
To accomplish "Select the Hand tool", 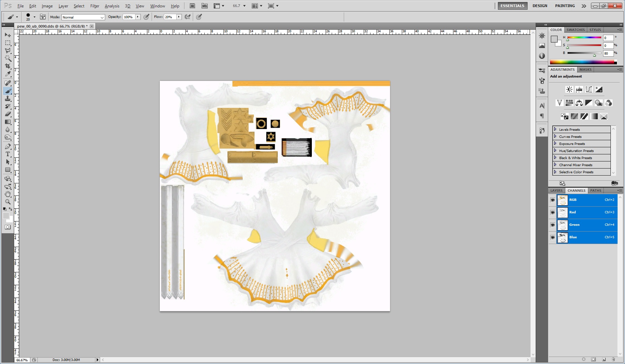I will (x=8, y=194).
